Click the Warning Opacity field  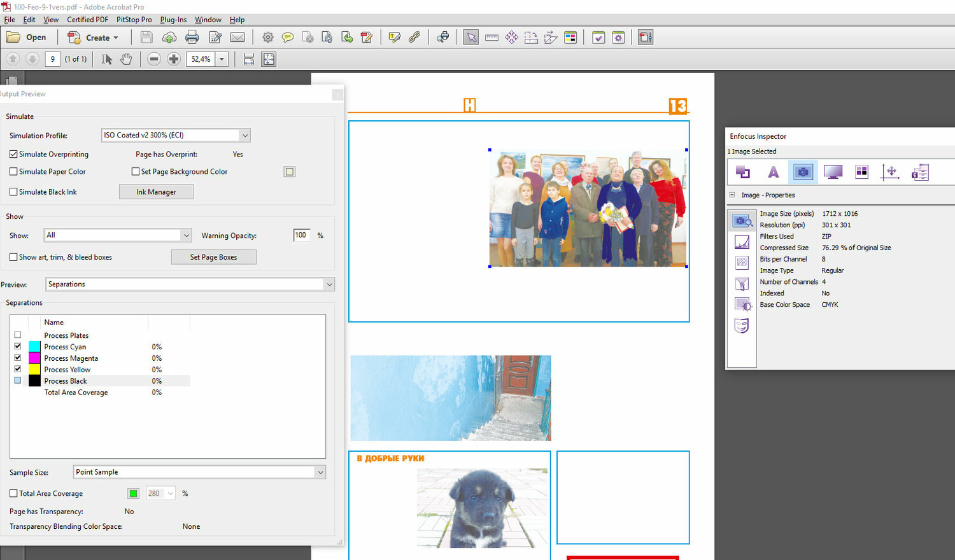coord(301,235)
